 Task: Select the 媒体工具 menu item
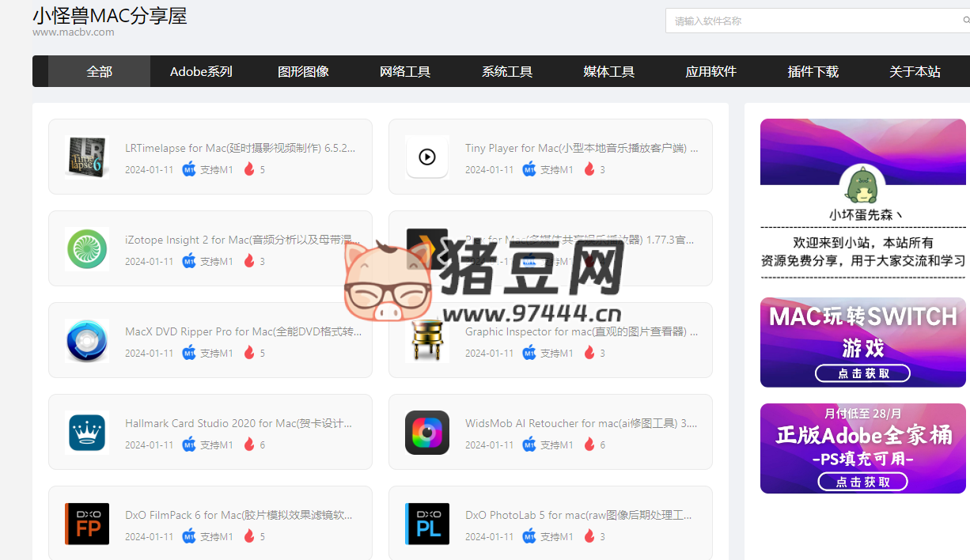coord(608,71)
